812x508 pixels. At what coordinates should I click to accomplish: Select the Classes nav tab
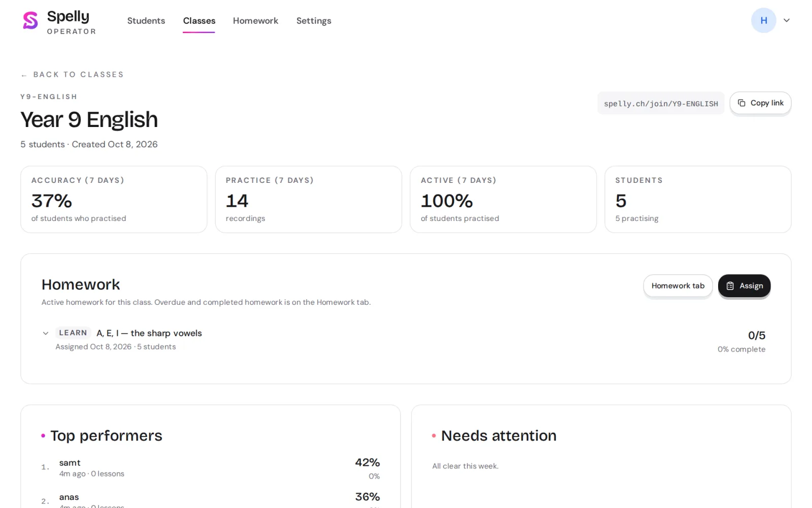click(x=199, y=21)
